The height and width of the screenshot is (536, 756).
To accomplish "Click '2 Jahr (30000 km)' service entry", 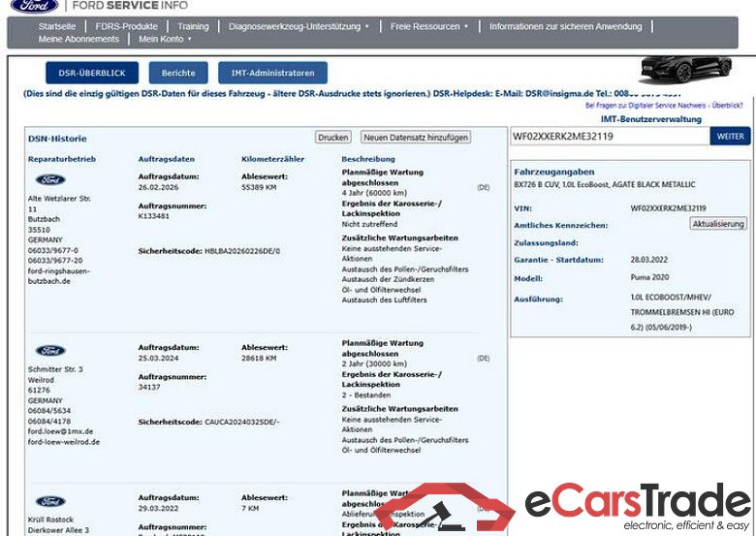I will pyautogui.click(x=374, y=363).
